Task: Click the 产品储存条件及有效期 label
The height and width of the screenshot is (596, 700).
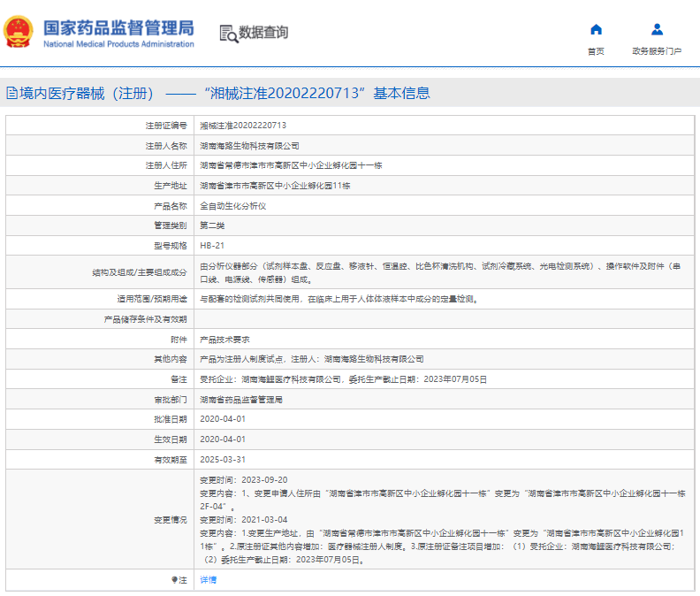Action: tap(146, 319)
